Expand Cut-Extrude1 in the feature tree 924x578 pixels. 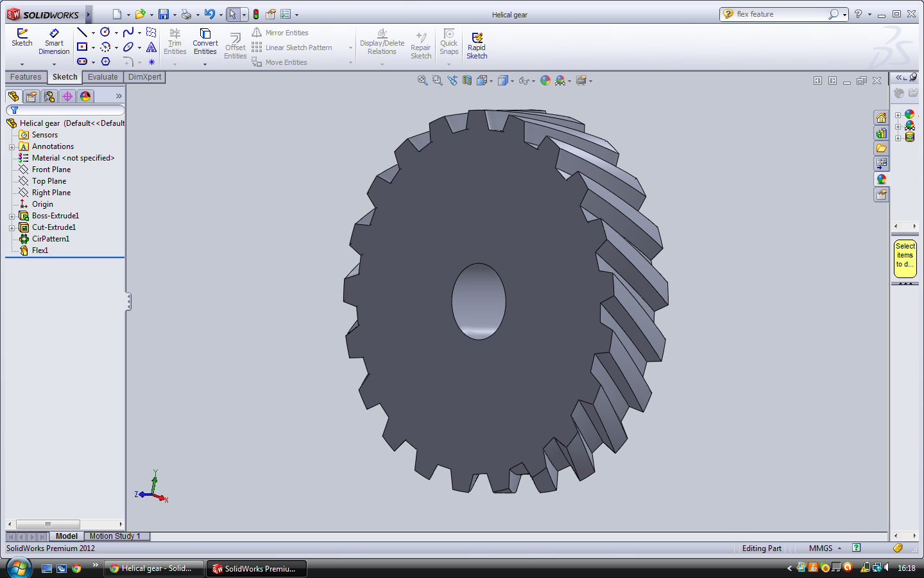point(12,228)
